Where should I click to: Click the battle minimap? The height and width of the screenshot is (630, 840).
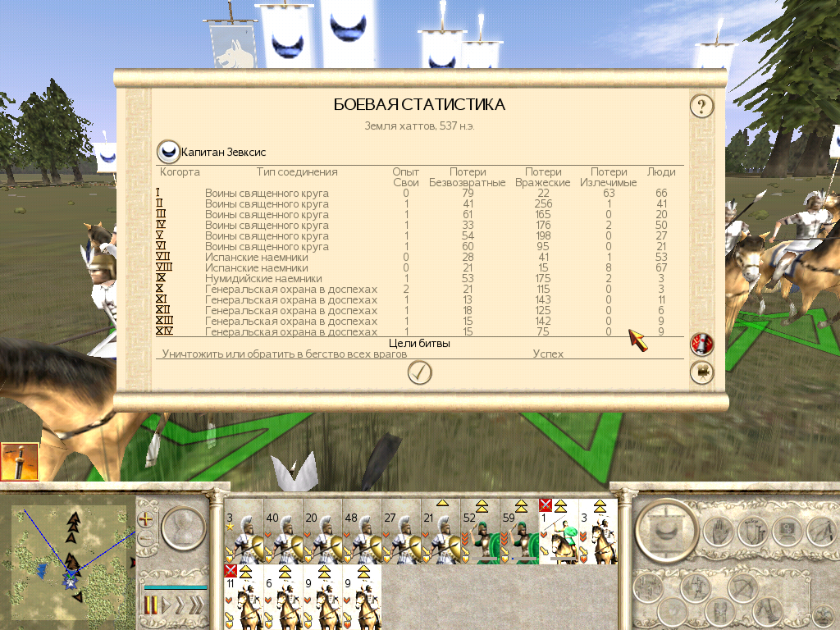point(69,561)
